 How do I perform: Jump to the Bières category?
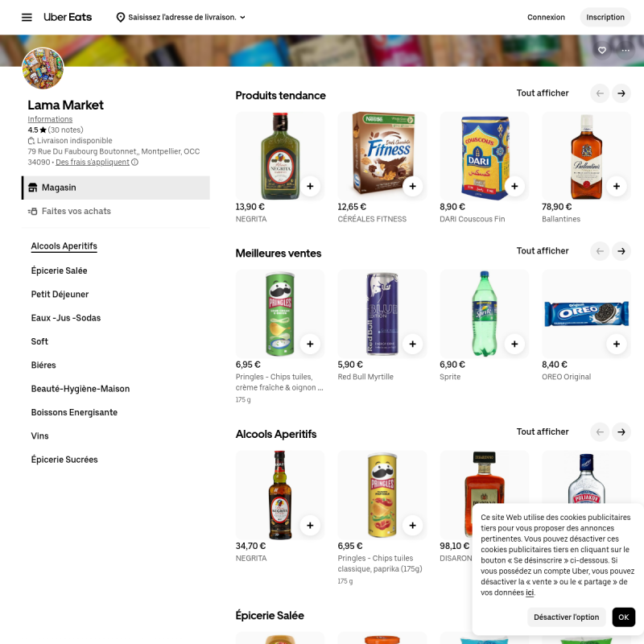pyautogui.click(x=43, y=365)
